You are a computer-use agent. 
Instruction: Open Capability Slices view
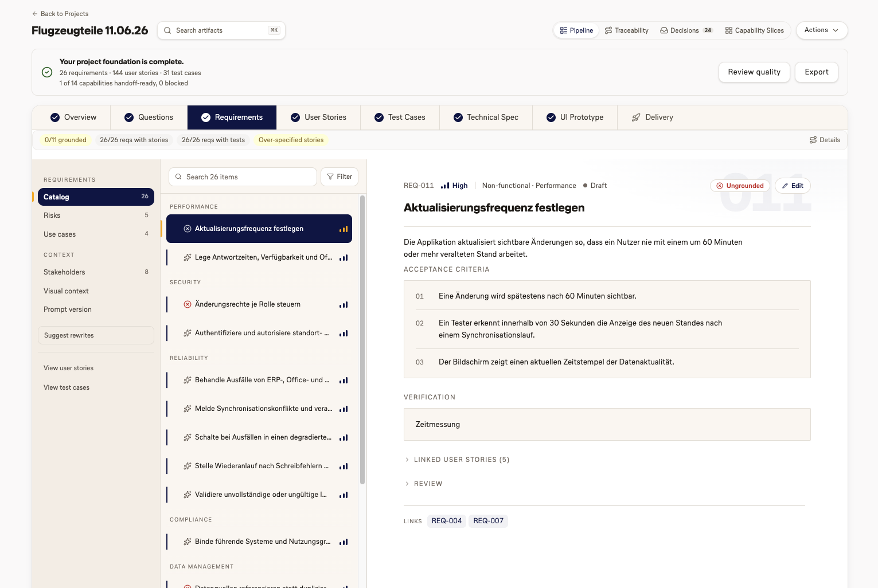coord(754,30)
